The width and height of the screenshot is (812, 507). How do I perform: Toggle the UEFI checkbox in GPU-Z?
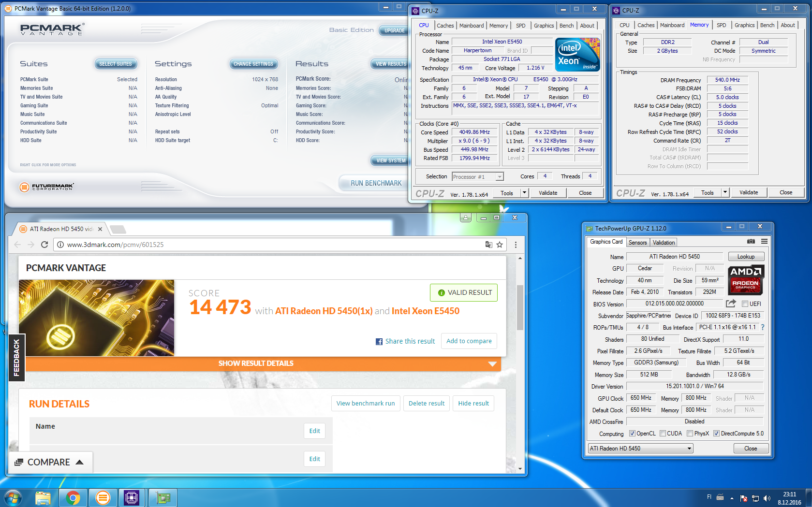coord(745,304)
